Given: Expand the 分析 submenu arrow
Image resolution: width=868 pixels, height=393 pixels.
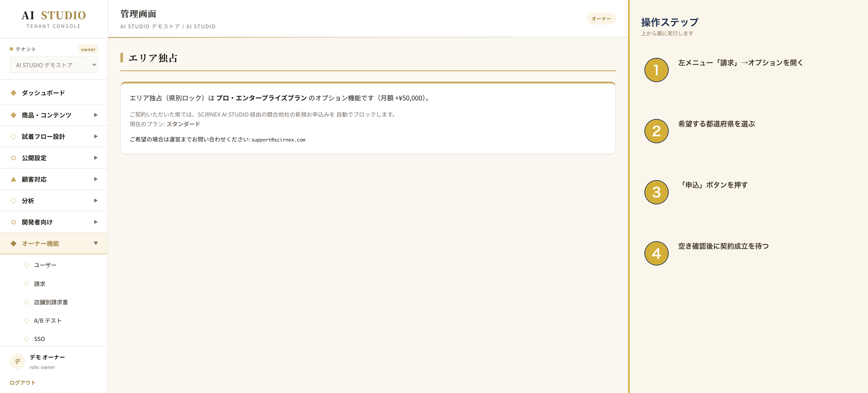Looking at the screenshot, I should point(96,201).
